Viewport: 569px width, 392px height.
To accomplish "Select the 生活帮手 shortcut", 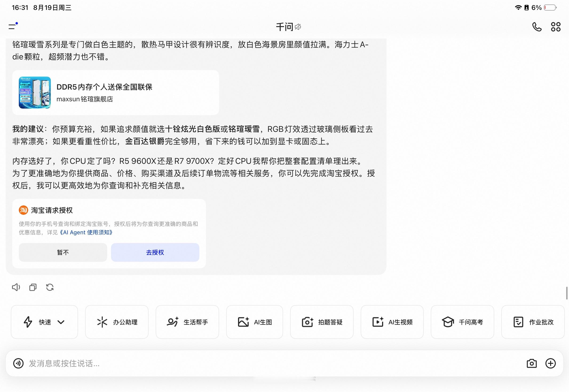I will [187, 322].
